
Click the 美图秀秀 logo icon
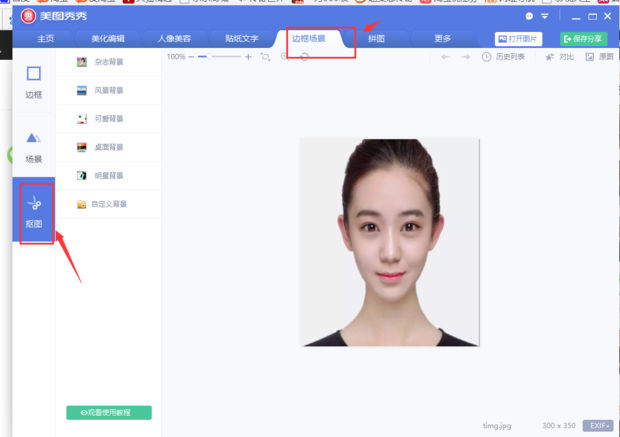coord(28,16)
